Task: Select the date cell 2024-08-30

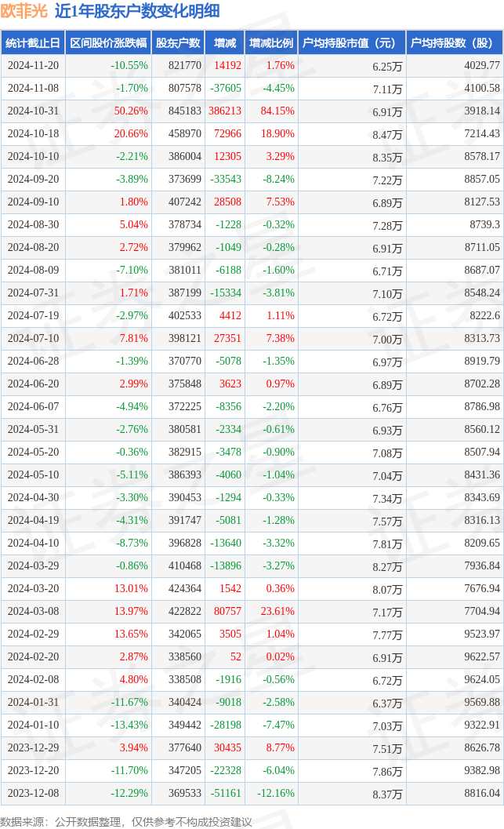Action: pyautogui.click(x=33, y=224)
